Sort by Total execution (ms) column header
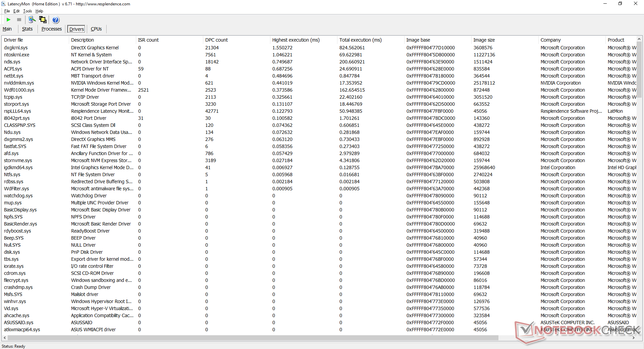 tap(371, 40)
